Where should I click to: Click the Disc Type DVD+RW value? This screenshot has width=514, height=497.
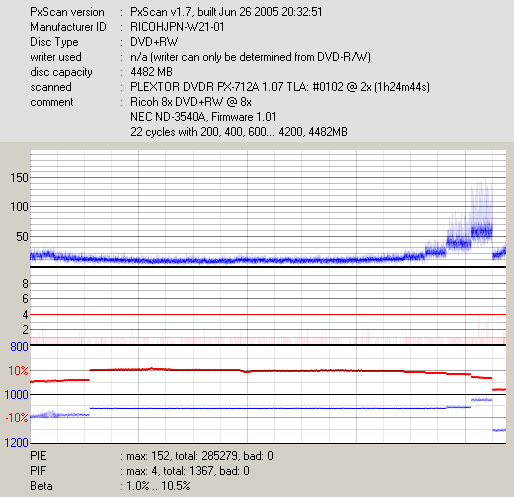[x=154, y=42]
